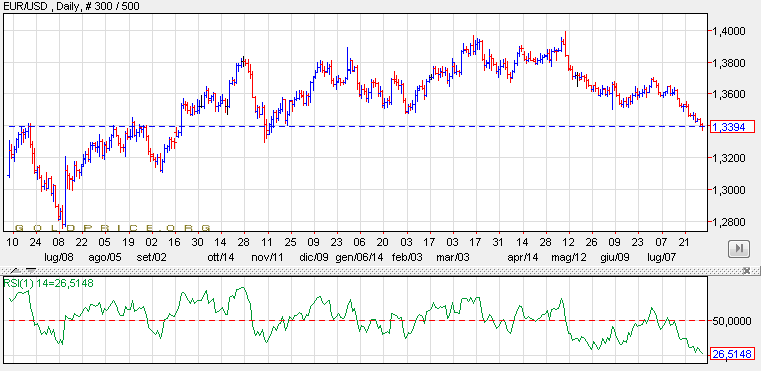Image resolution: width=771 pixels, height=371 pixels.
Task: Click the up-arrow pane maximize icon on the divider
Action: coord(16,270)
